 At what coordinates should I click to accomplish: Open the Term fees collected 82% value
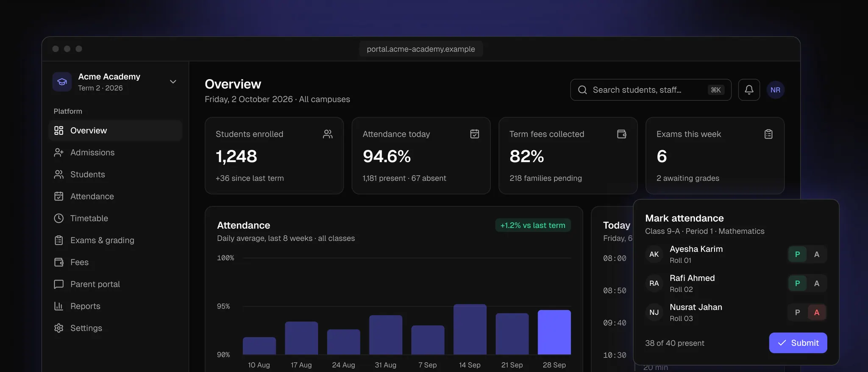[x=526, y=156]
